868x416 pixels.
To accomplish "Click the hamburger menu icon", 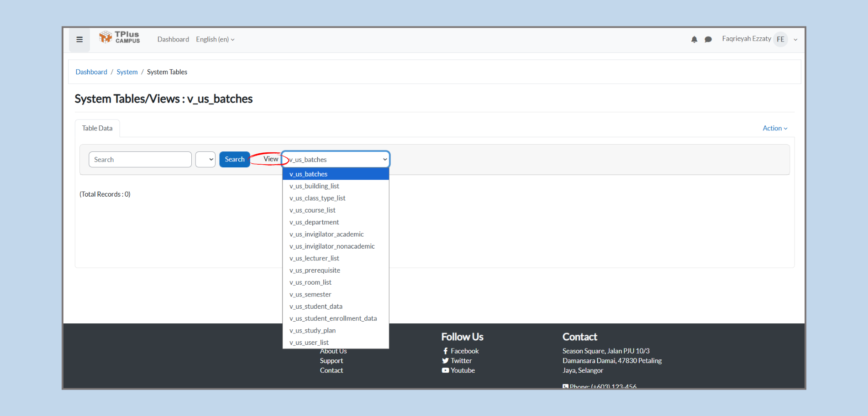I will click(79, 40).
